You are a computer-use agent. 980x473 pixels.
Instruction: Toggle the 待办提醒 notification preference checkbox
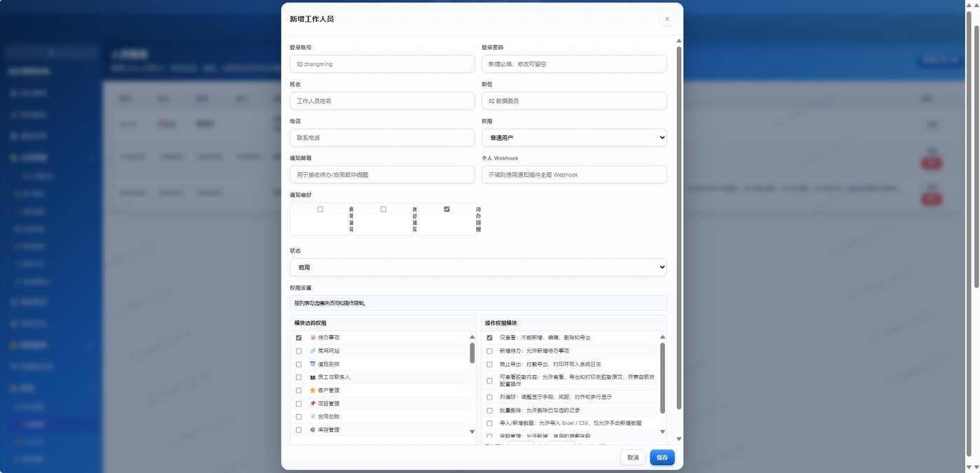tap(447, 209)
